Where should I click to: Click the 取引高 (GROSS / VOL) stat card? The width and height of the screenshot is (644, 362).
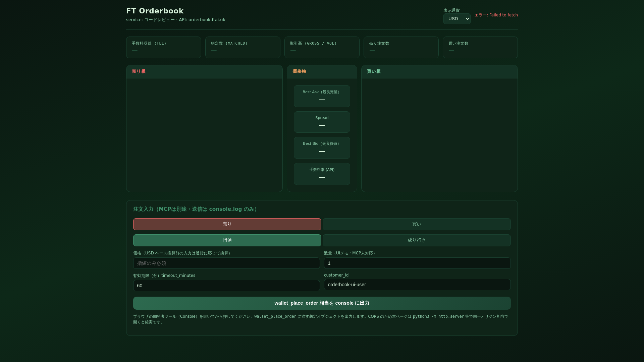click(x=322, y=47)
